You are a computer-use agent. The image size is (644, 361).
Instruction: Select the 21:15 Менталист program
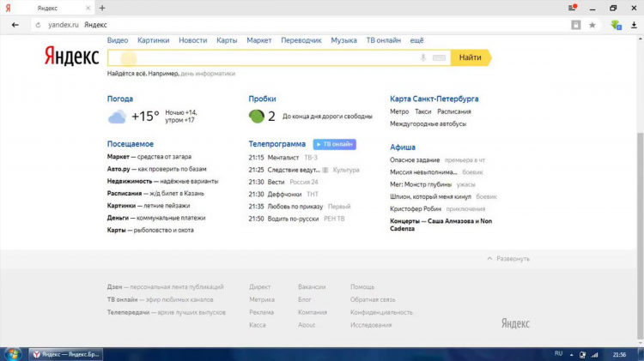[283, 158]
